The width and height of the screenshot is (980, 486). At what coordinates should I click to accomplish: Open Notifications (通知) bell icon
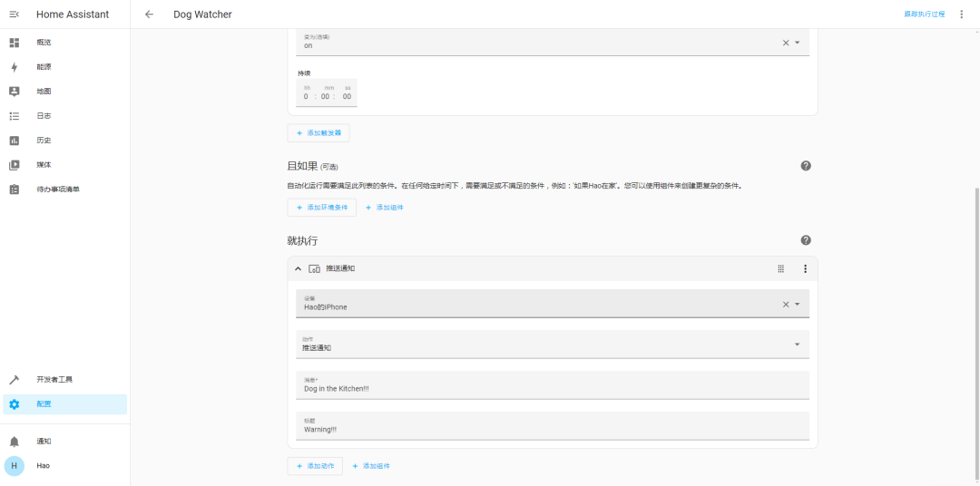point(15,442)
